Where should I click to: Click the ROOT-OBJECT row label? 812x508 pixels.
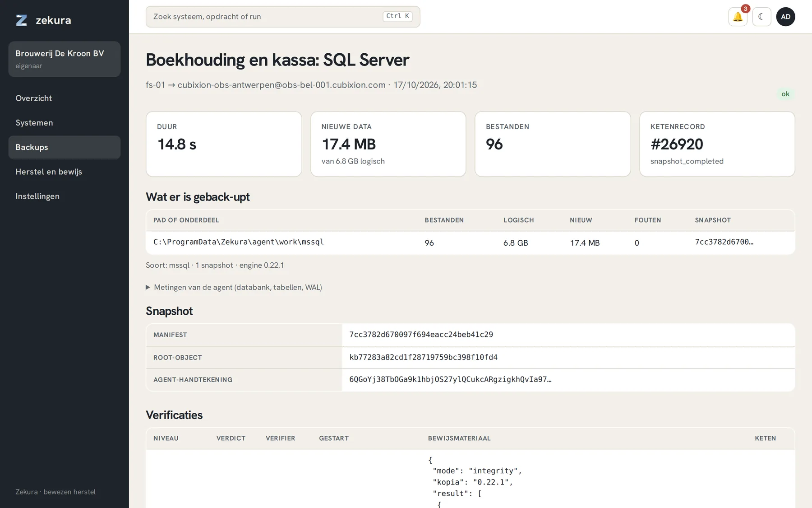tap(178, 358)
